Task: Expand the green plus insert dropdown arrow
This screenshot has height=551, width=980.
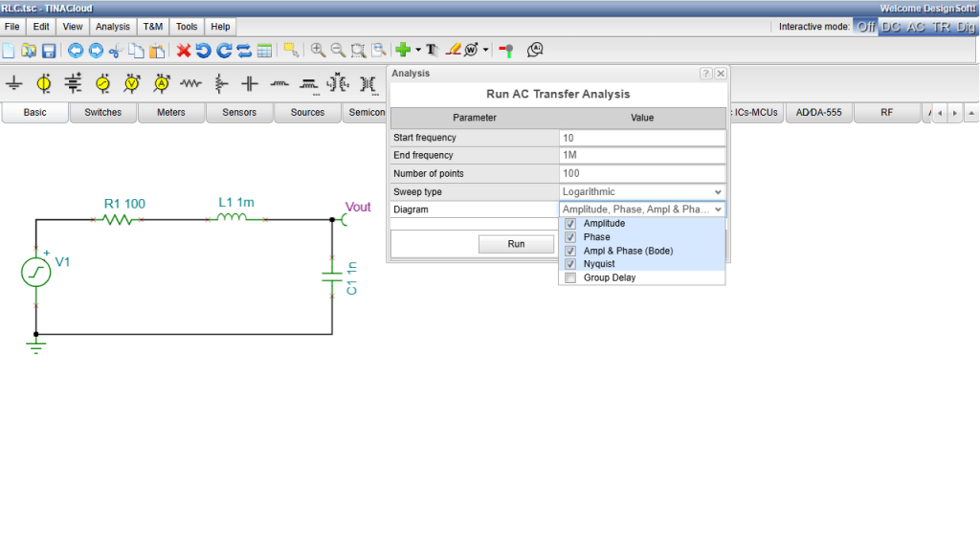Action: pyautogui.click(x=418, y=50)
